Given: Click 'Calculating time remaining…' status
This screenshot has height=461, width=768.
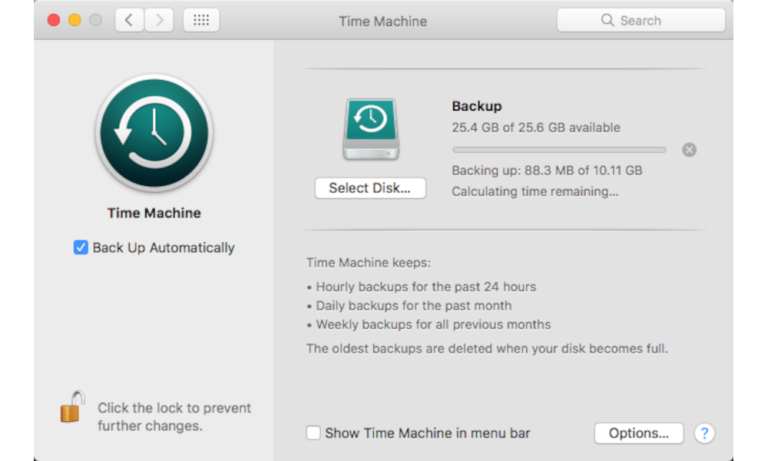Looking at the screenshot, I should click(535, 192).
